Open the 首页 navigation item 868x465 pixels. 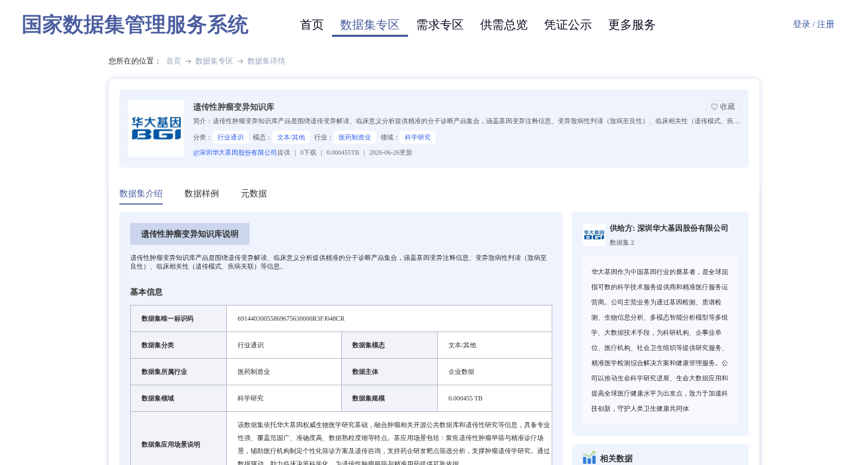[x=311, y=25]
